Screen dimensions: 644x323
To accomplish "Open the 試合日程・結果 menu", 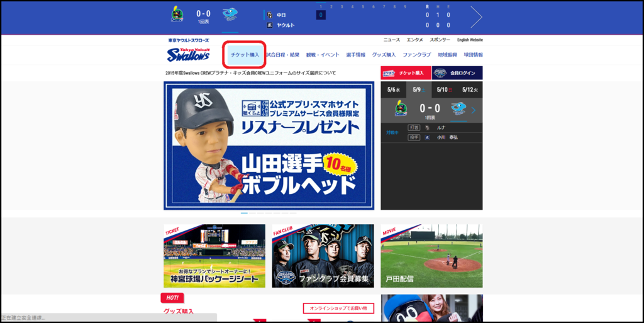I will [x=282, y=55].
